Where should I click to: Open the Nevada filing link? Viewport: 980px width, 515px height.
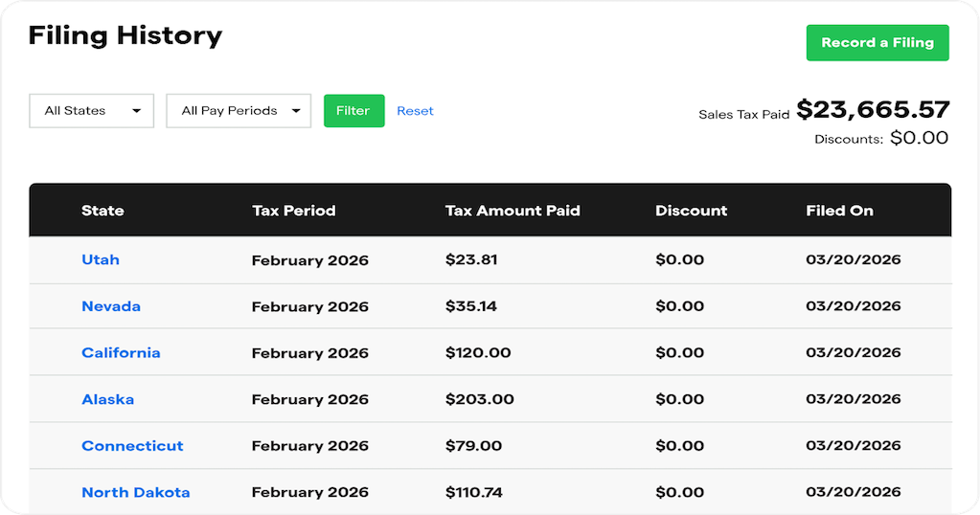coord(111,306)
